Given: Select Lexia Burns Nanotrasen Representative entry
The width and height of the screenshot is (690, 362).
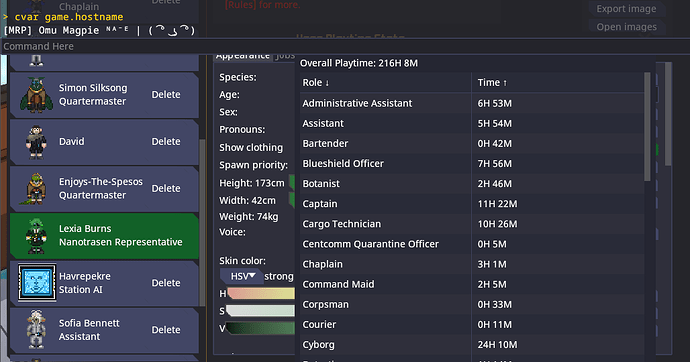Looking at the screenshot, I should pyautogui.click(x=104, y=236).
